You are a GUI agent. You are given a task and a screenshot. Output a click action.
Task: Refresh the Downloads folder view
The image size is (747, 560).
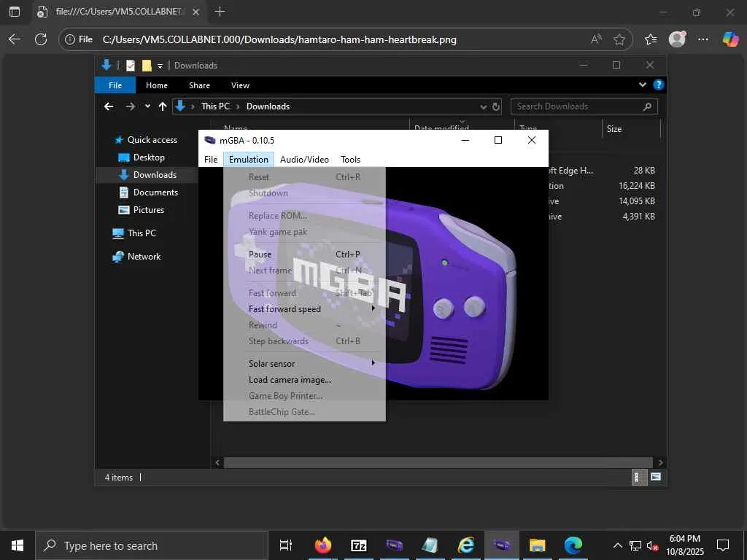pos(496,106)
